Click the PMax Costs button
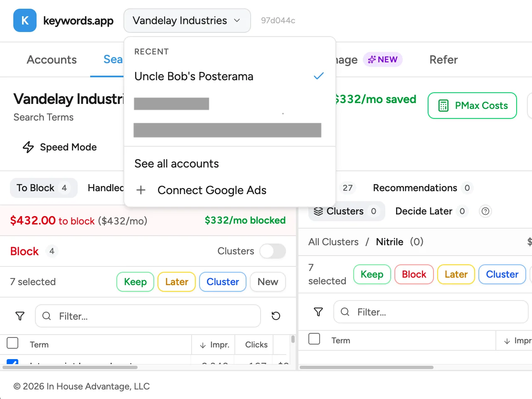 472,106
